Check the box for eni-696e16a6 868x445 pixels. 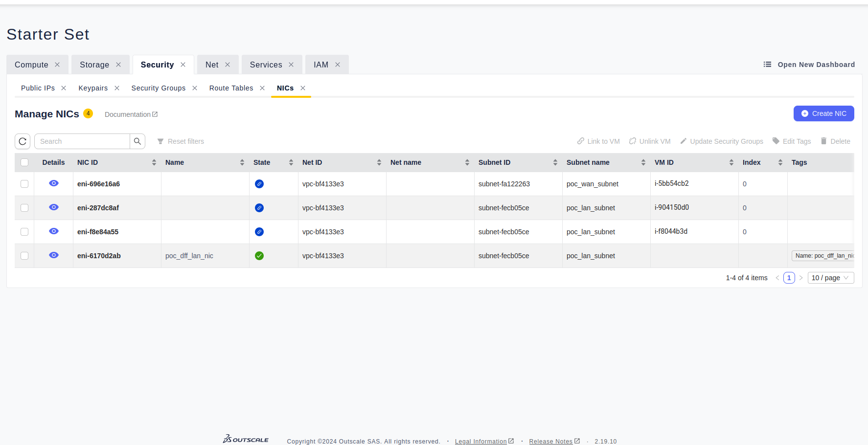tap(24, 184)
